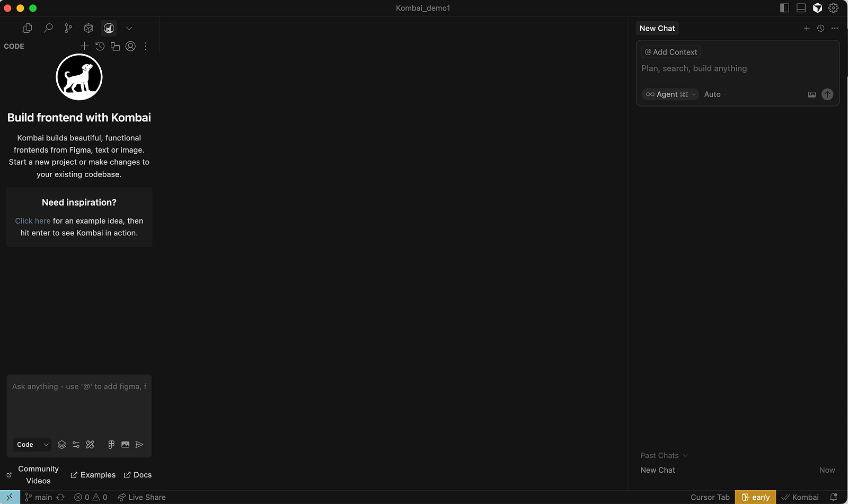Toggle bottom panel layout icon
Screen dimensions: 848x504
click(x=801, y=8)
